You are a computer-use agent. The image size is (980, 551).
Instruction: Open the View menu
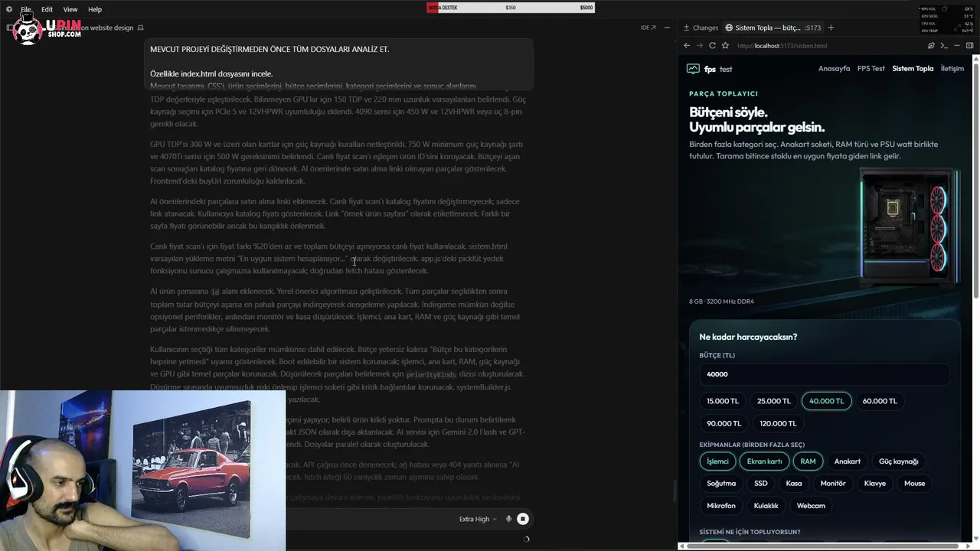[70, 9]
